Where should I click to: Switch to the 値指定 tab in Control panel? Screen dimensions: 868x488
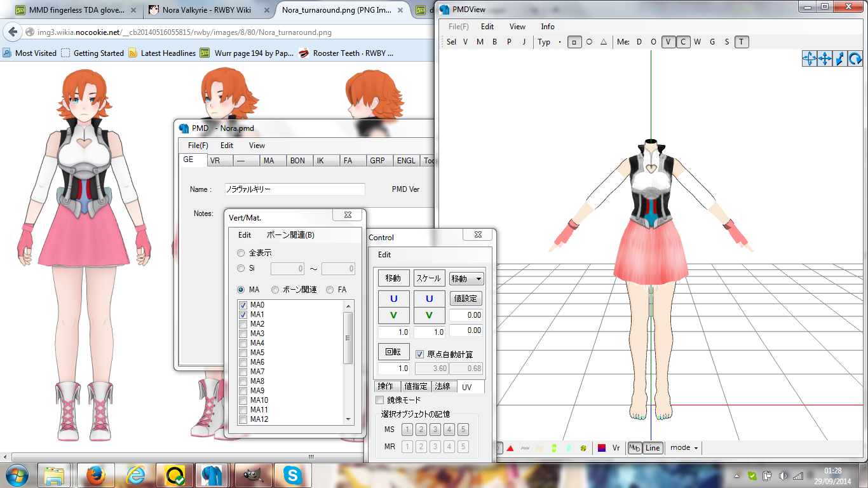(416, 386)
